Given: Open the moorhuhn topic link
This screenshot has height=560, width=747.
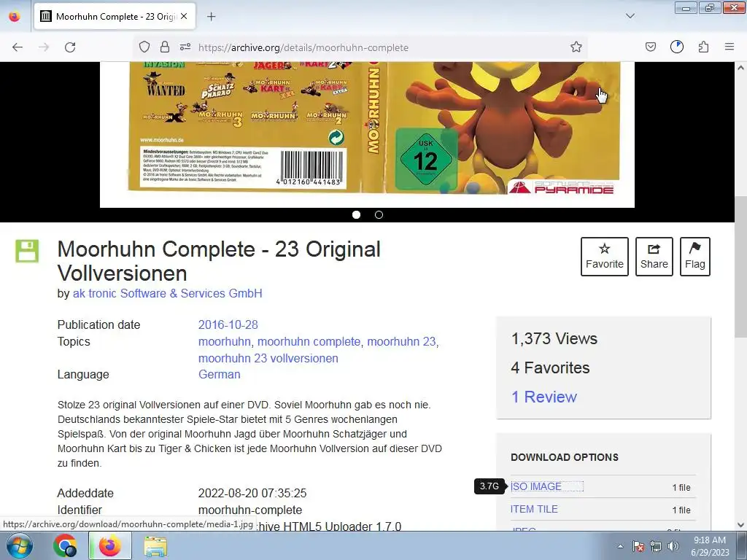Looking at the screenshot, I should point(225,341).
